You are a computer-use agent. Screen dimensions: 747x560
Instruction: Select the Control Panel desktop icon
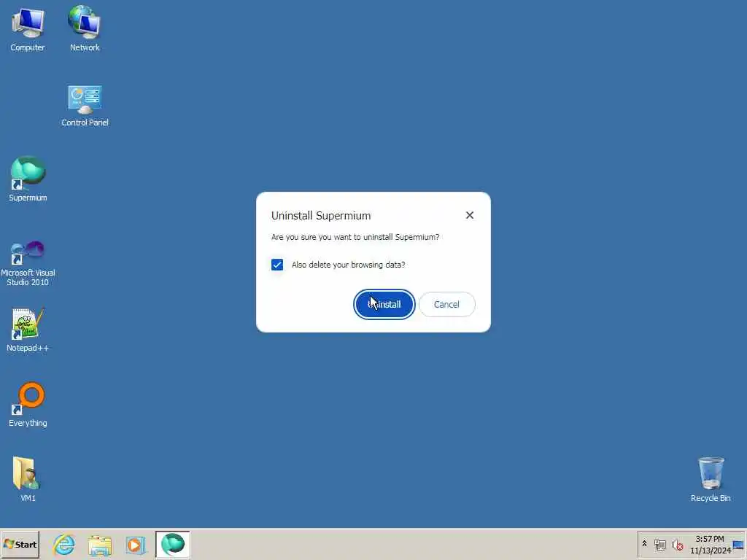pyautogui.click(x=85, y=106)
